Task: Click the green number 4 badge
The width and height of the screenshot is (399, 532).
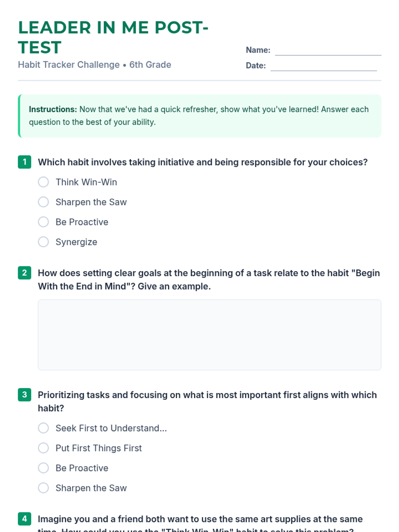Action: tap(25, 519)
